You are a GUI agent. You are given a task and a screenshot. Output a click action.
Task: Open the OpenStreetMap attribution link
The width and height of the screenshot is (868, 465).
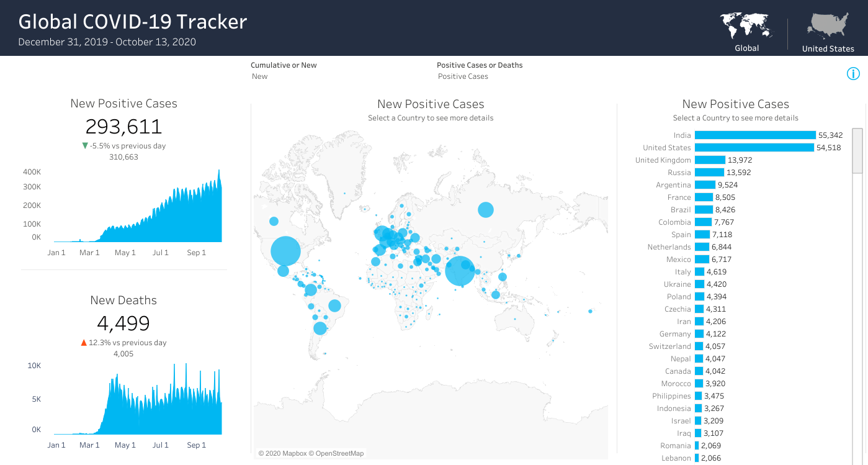coord(340,453)
